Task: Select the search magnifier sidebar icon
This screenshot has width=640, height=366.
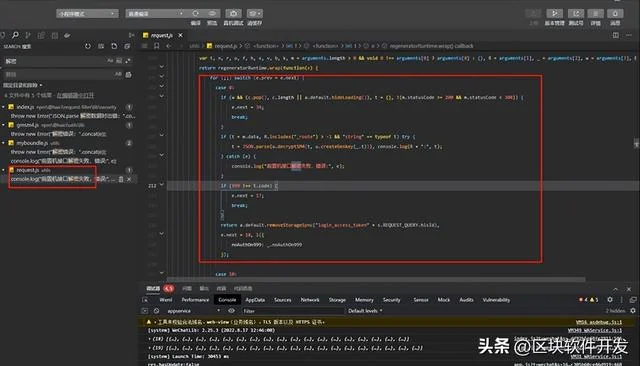Action: pos(15,35)
